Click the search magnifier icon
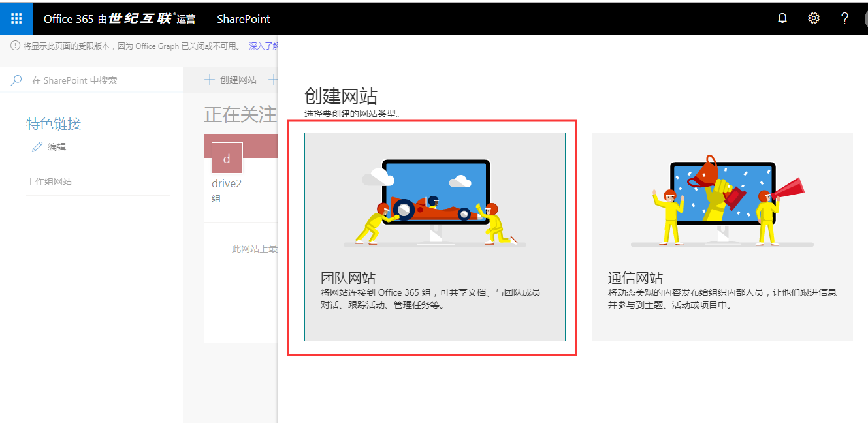868x423 pixels. click(16, 80)
